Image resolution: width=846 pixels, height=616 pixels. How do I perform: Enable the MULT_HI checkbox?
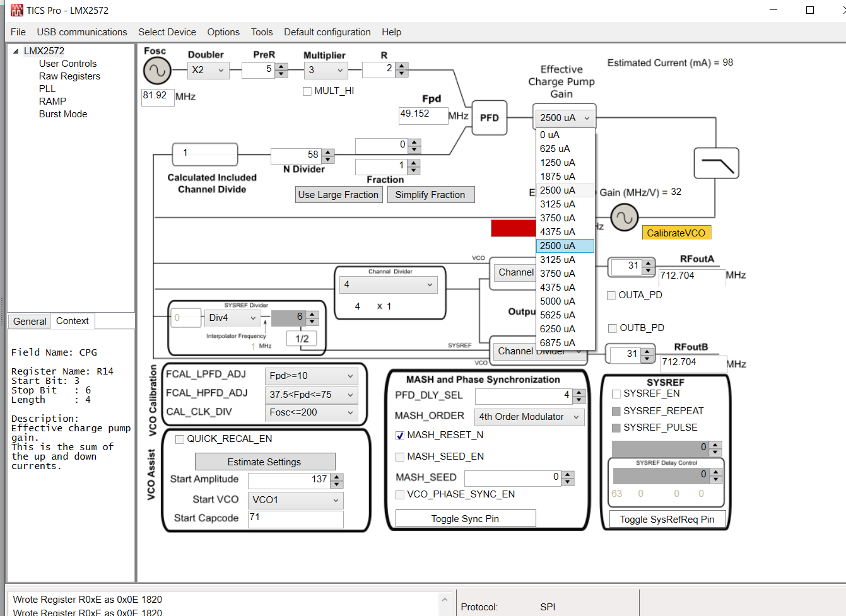click(x=307, y=91)
